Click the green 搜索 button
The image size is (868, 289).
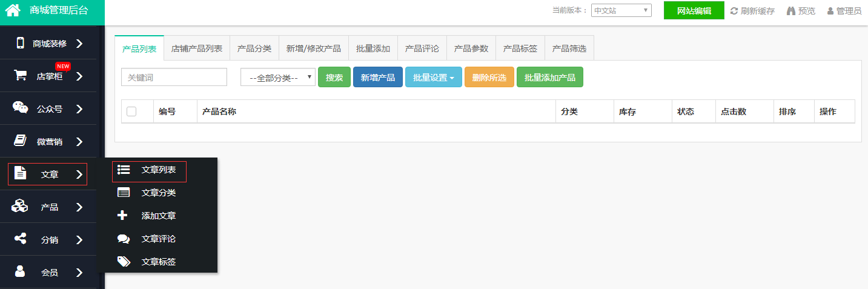(x=334, y=78)
